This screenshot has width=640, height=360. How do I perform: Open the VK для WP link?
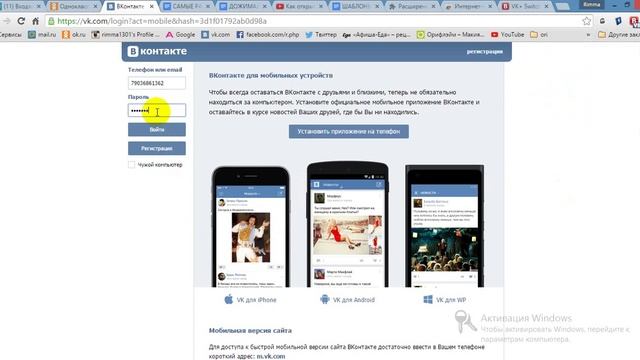451,300
